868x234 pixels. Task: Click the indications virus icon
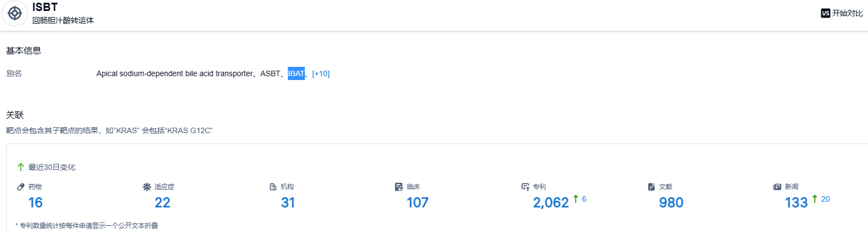(x=147, y=187)
